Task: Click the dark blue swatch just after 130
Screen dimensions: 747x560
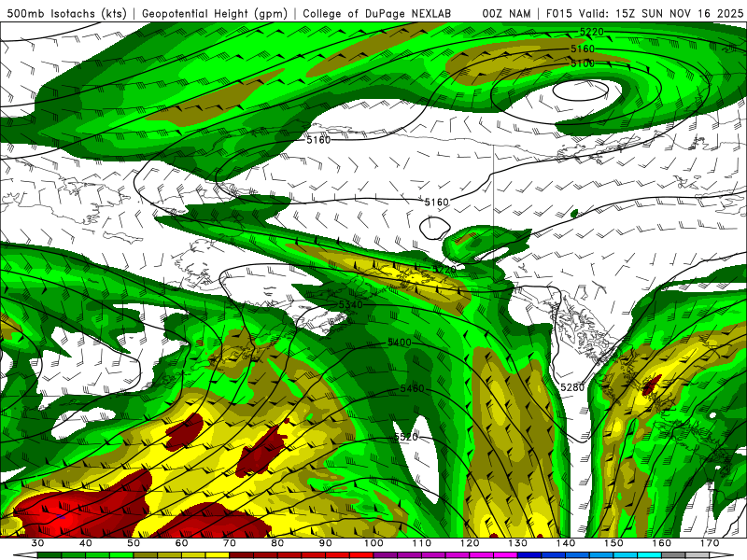Action: (529, 555)
